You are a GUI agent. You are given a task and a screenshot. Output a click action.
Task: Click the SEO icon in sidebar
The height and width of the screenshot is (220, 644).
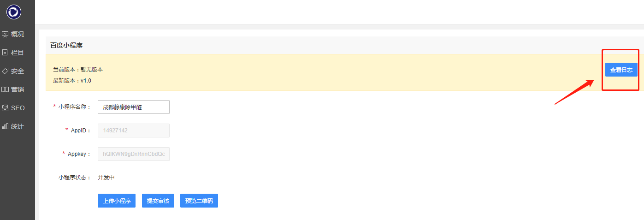5,108
